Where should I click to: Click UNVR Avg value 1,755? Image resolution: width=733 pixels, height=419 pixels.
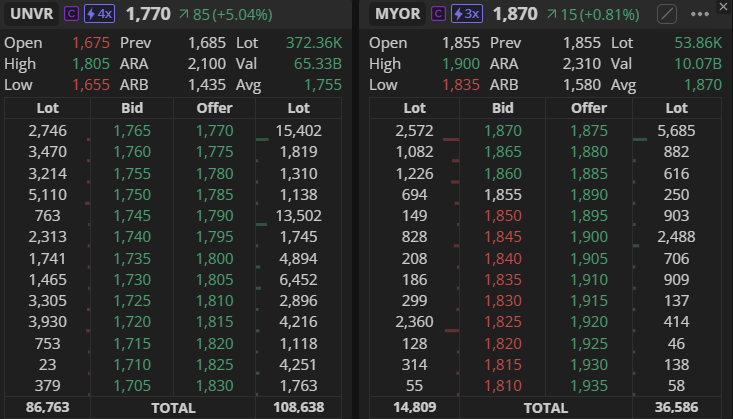tap(323, 85)
